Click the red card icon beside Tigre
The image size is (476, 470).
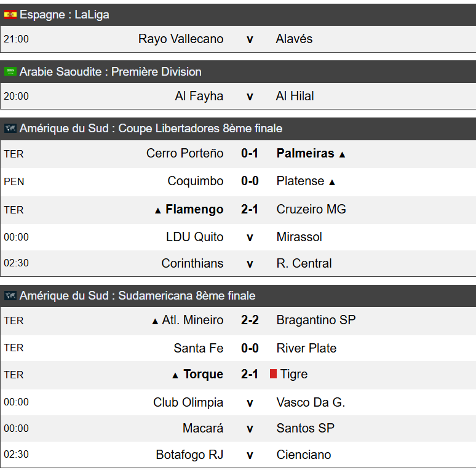click(273, 374)
